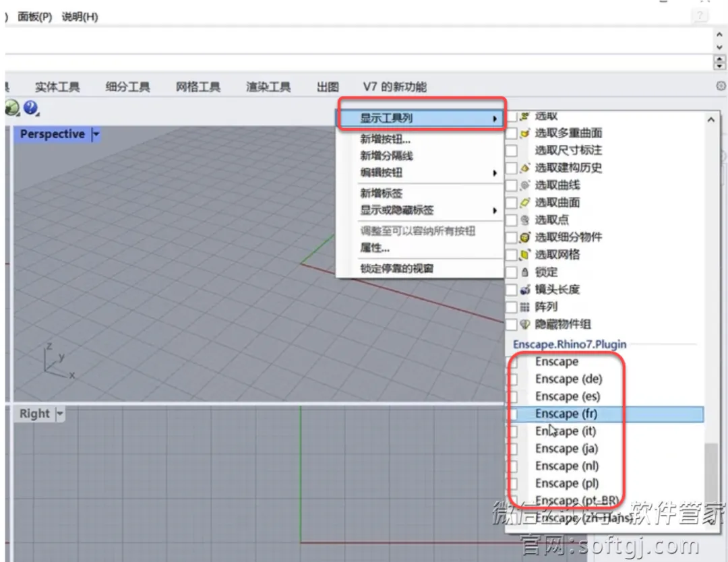Image resolution: width=728 pixels, height=562 pixels.
Task: Open the Perspective viewport dropdown arrow
Action: (x=96, y=135)
